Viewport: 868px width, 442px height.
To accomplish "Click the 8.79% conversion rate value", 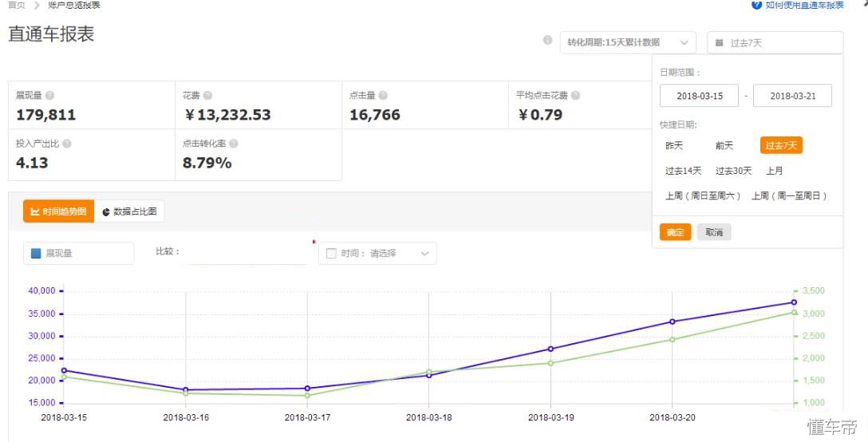I will pos(207,163).
